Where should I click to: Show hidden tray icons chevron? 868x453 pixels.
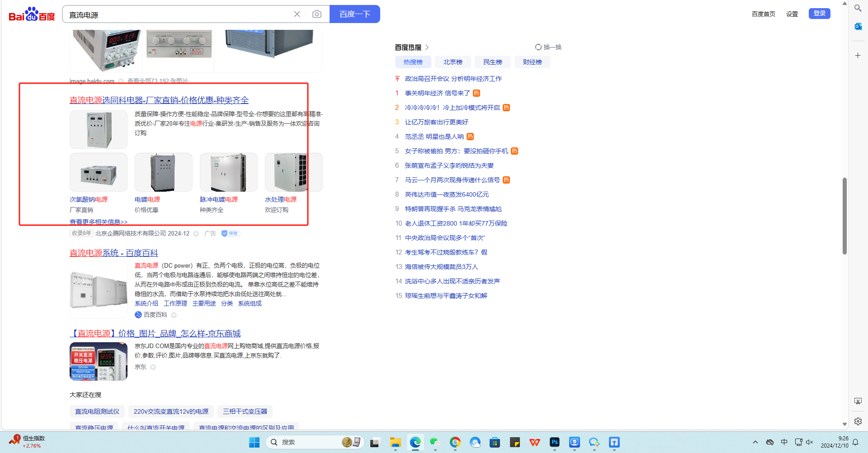pos(755,442)
